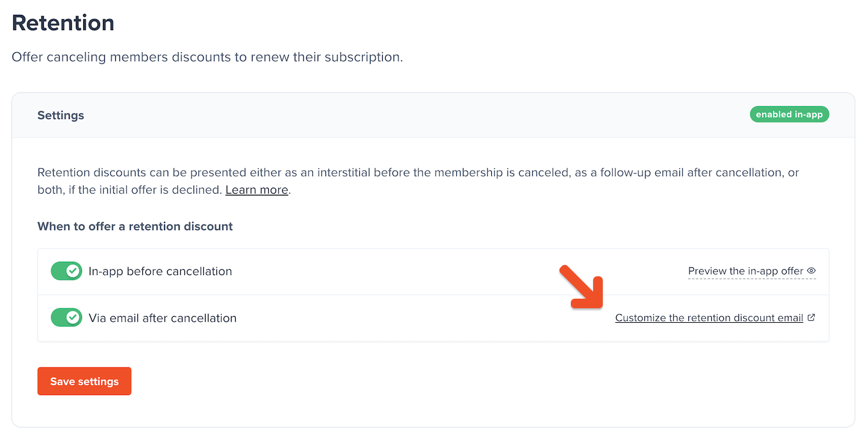The height and width of the screenshot is (441, 868).
Task: Click the external link icon after Customize email
Action: [x=811, y=318]
